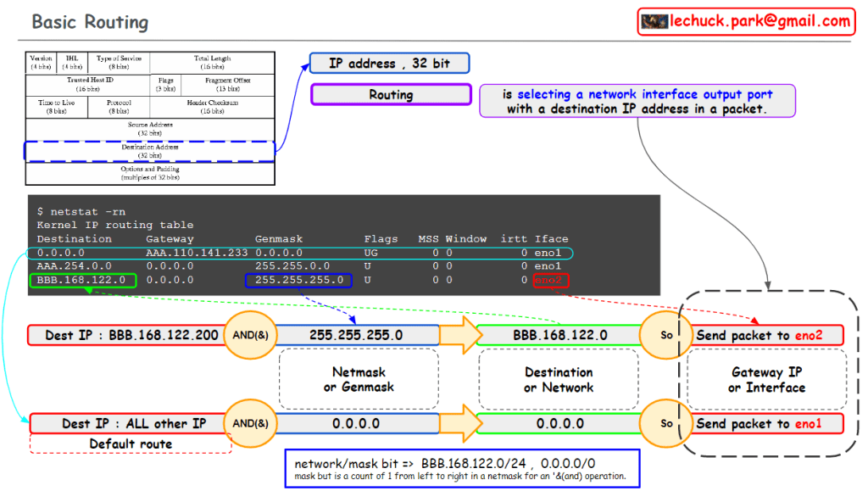868x491 pixels.
Task: Click the large arrow after the lower 0.0.0.0 netmask box
Action: coord(457,423)
